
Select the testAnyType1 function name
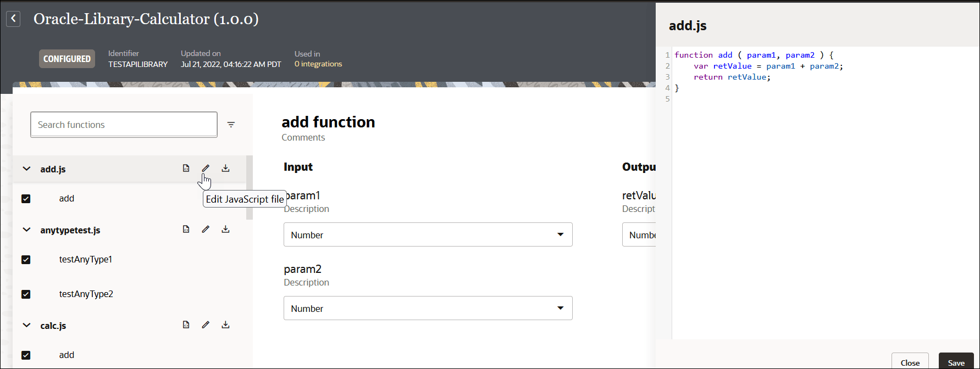(x=86, y=259)
